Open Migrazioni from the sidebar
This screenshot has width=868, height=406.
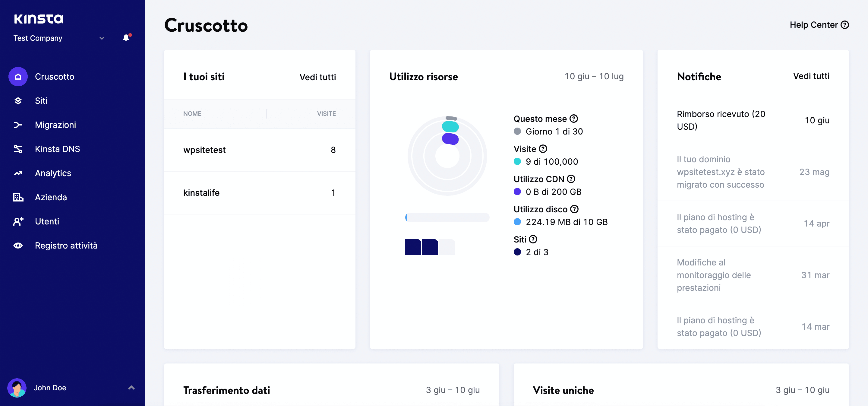(55, 125)
